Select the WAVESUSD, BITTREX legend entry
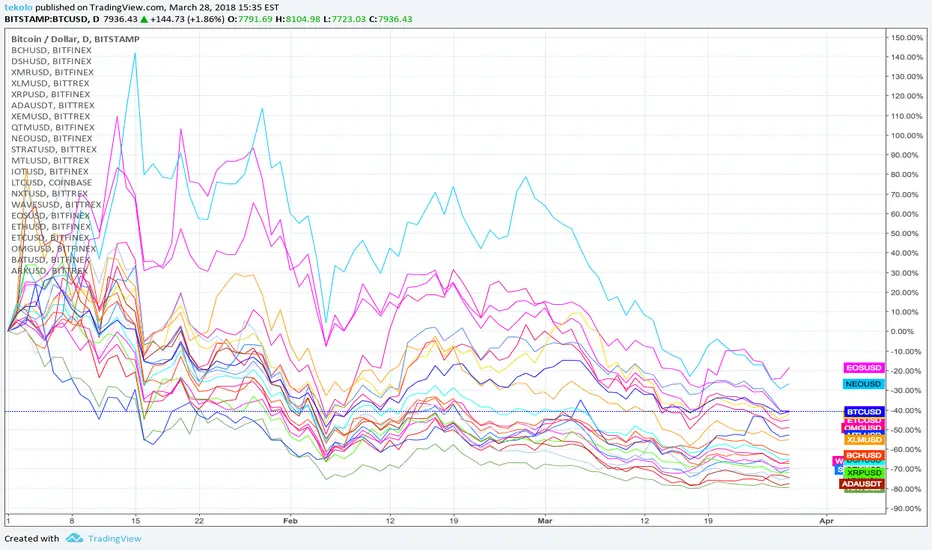The image size is (932, 550). click(x=56, y=205)
